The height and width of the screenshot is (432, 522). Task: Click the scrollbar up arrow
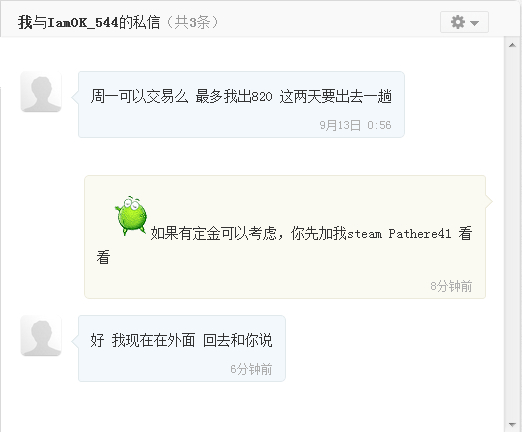tap(512, 45)
